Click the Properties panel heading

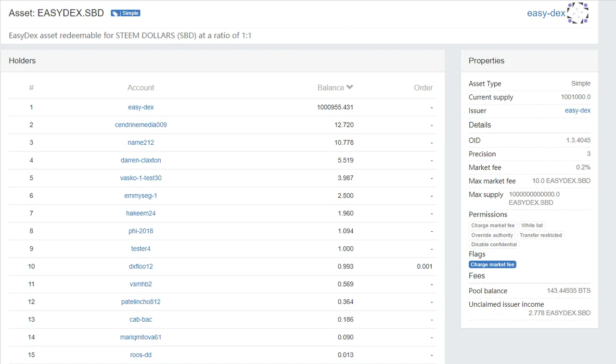pyautogui.click(x=487, y=61)
